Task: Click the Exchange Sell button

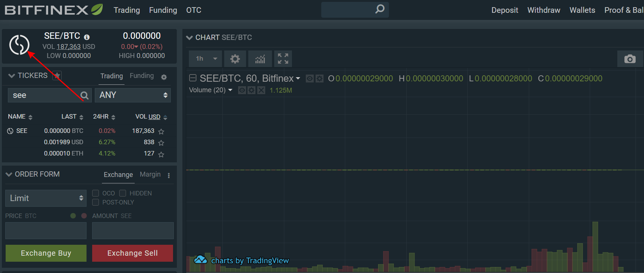Action: pos(132,253)
